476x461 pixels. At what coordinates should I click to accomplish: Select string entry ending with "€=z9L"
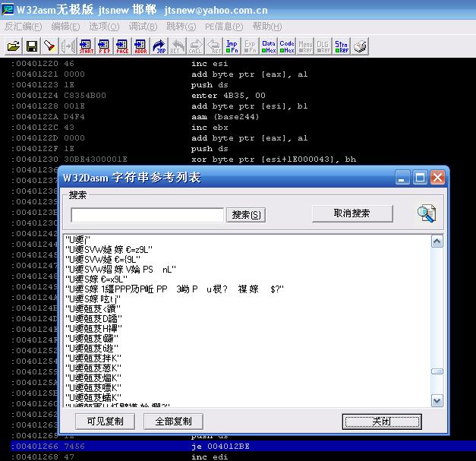coord(109,250)
